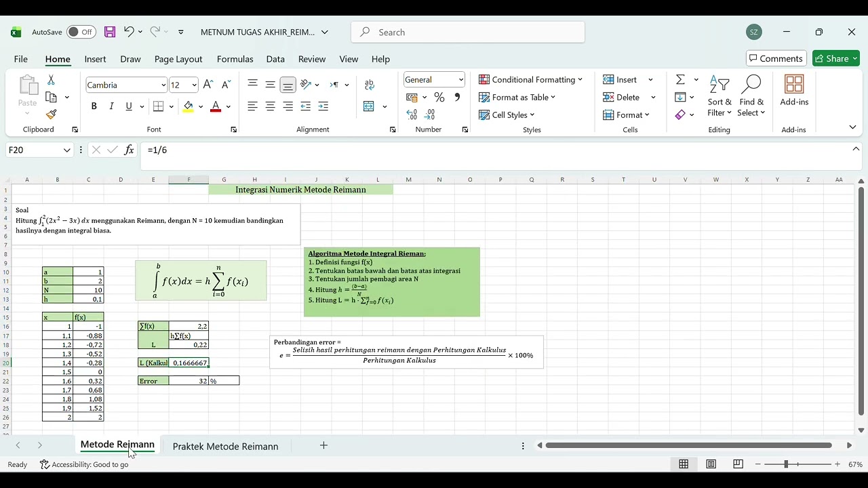868x488 pixels.
Task: Click the Decrease Decimal icon
Action: coord(430,115)
